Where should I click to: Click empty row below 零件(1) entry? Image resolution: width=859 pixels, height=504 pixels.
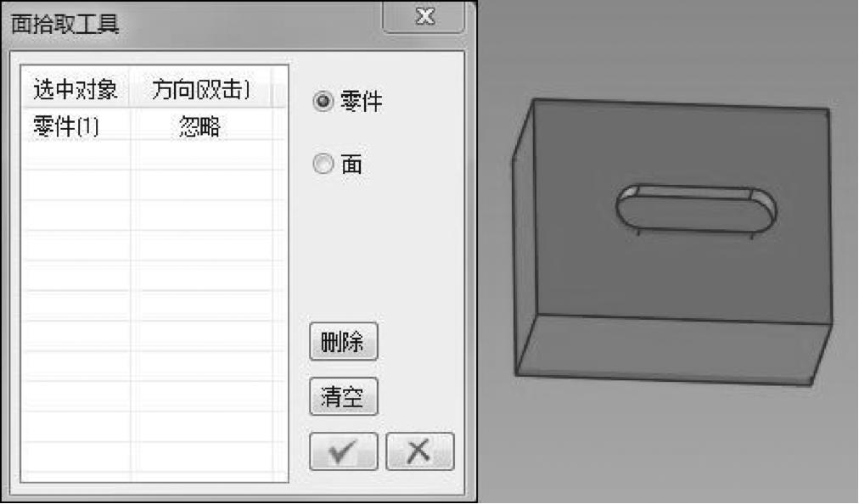pyautogui.click(x=153, y=155)
